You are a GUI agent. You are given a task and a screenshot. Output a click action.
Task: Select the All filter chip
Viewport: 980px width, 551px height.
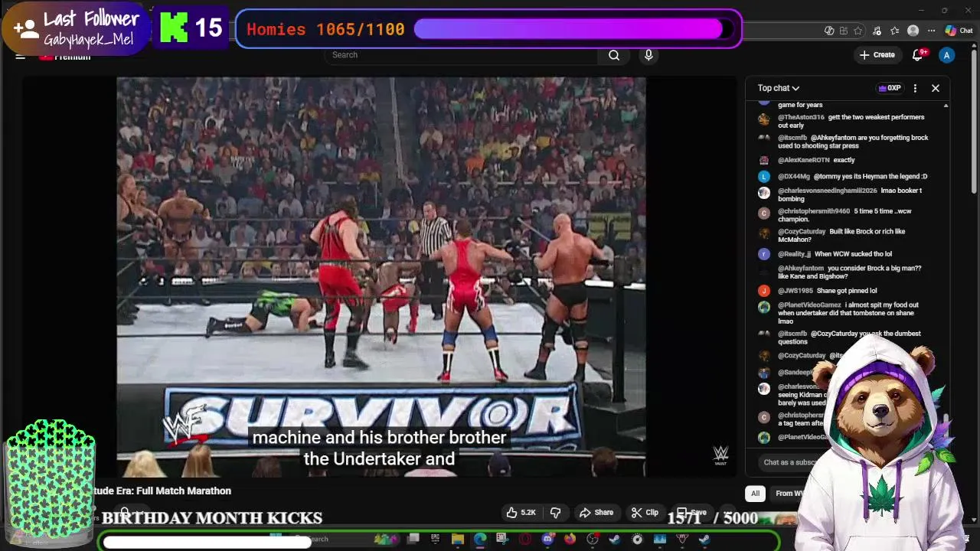[755, 494]
